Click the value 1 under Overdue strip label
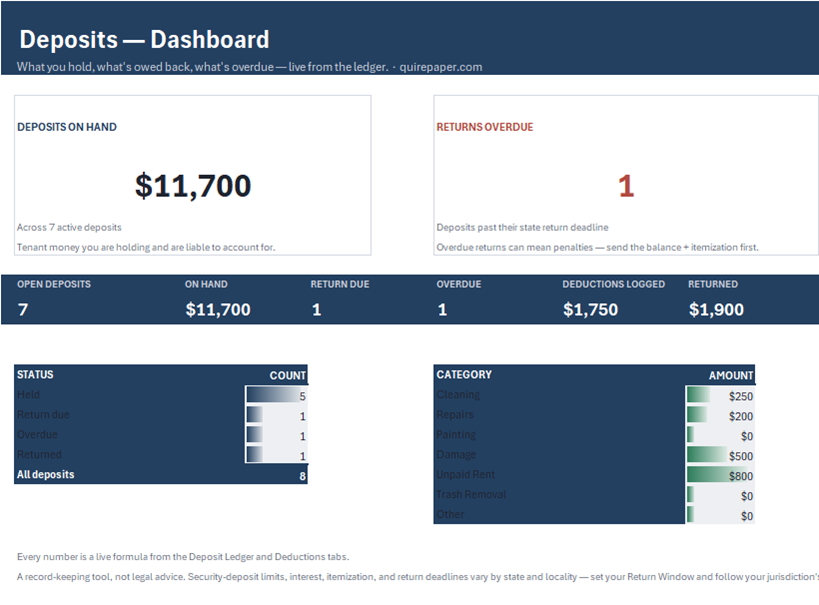 (442, 310)
